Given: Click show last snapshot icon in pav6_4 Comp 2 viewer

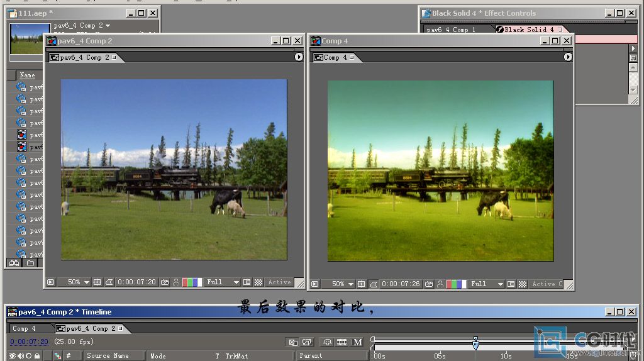Looking at the screenshot, I should pyautogui.click(x=176, y=282).
